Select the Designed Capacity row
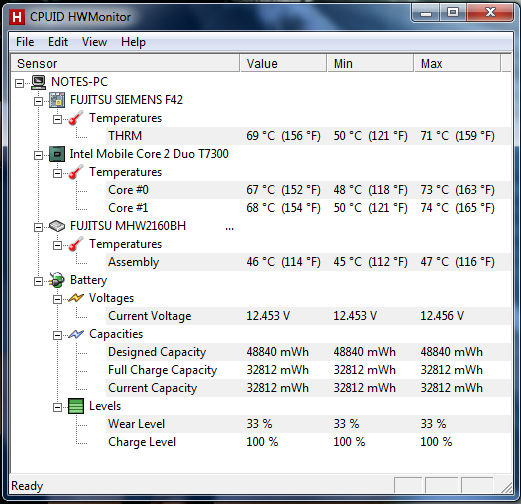Viewport: 521px width, 504px height. [x=309, y=352]
